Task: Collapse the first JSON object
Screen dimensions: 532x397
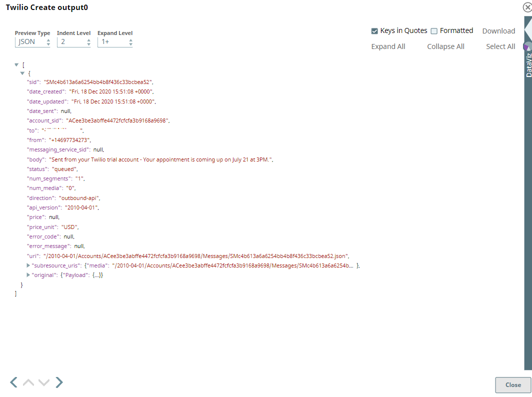Action: coord(22,73)
